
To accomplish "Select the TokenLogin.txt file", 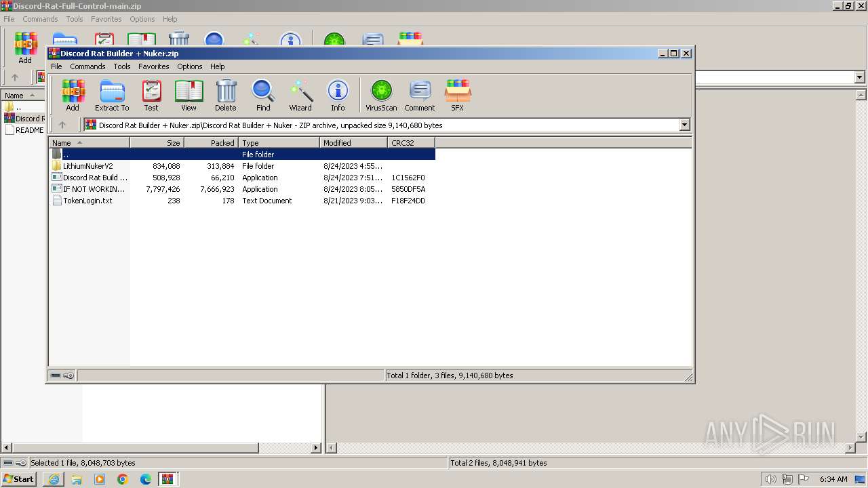I will (x=242, y=201).
